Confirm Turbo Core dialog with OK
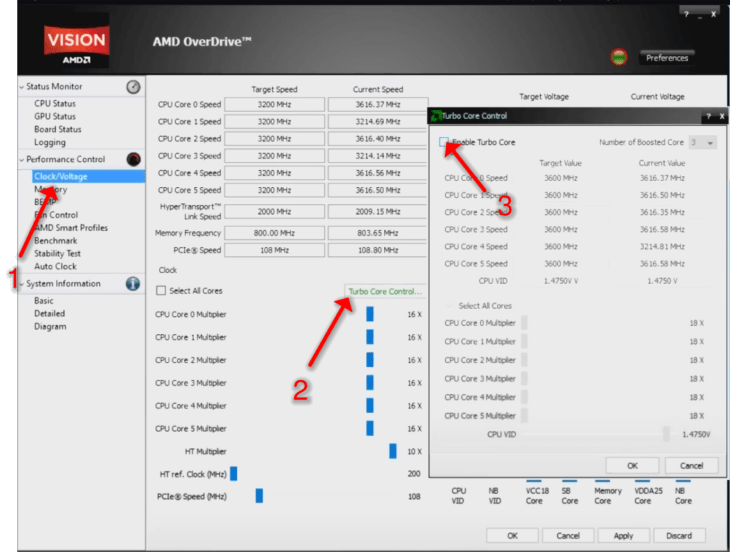The image size is (730, 552). coord(632,465)
